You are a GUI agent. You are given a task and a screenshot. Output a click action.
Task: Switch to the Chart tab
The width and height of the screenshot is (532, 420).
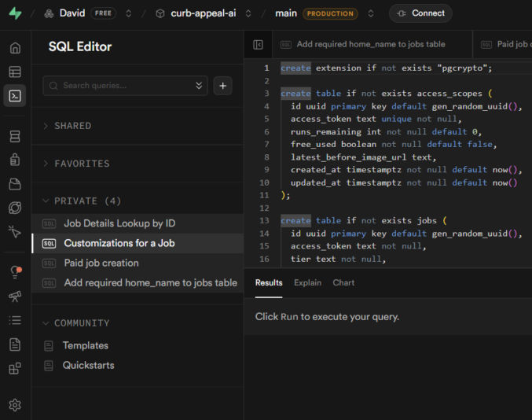(343, 282)
